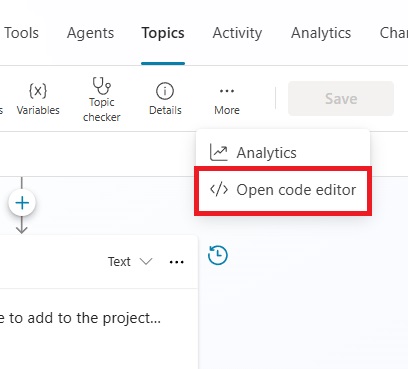Click the code brackets icon for Open code editor
The width and height of the screenshot is (408, 369).
tap(219, 190)
